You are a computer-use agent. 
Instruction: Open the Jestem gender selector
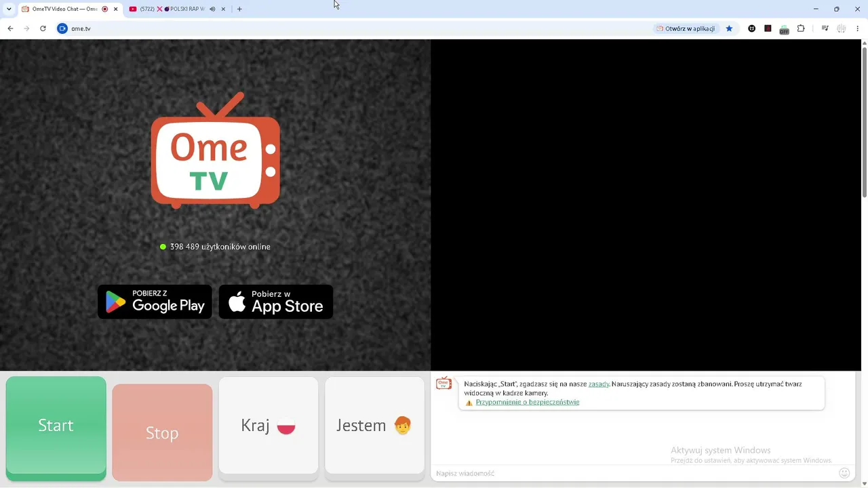374,426
